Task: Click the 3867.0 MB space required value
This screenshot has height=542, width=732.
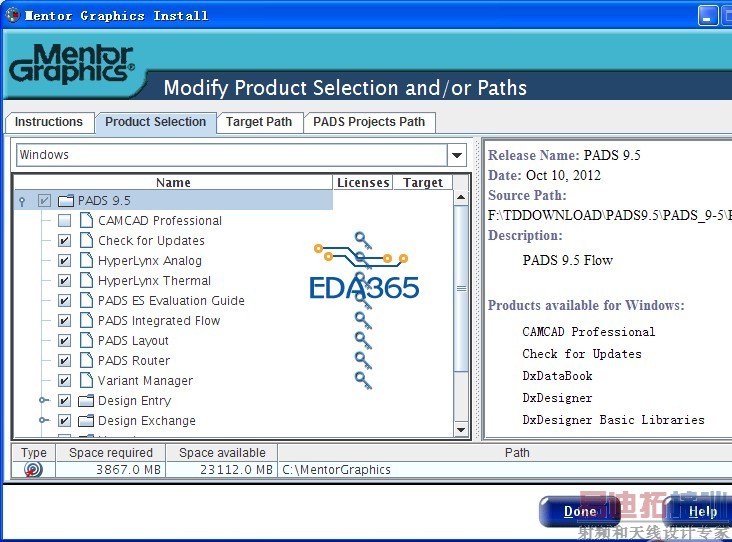Action: (128, 470)
